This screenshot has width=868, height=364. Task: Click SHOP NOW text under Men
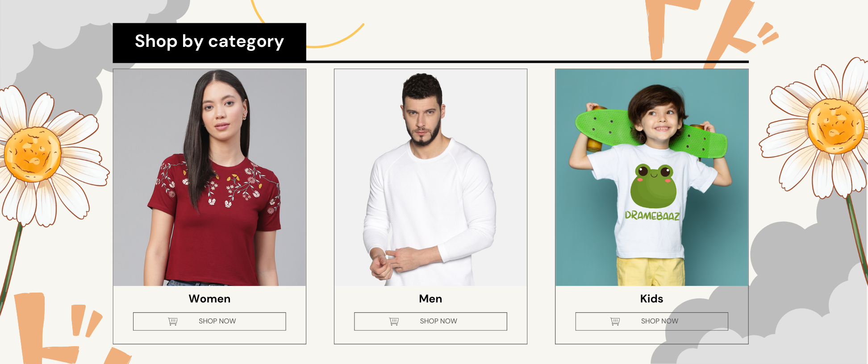(x=438, y=321)
